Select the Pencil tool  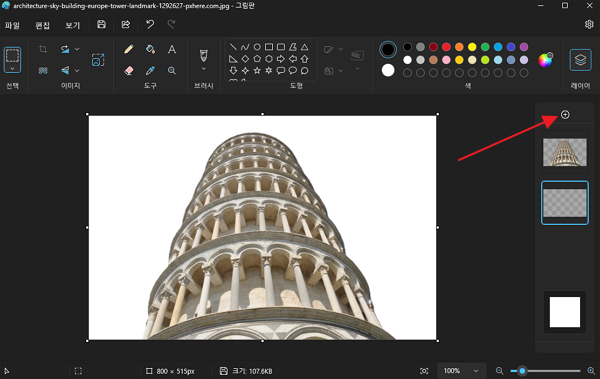(129, 49)
